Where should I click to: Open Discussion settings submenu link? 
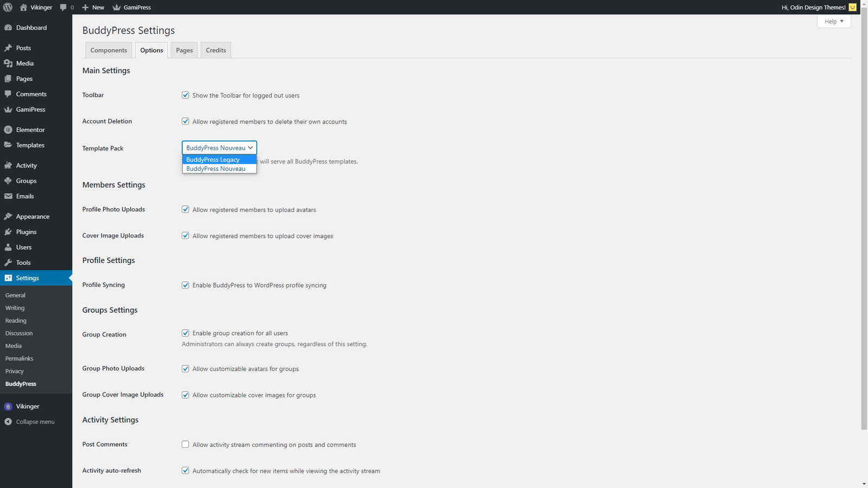click(19, 333)
